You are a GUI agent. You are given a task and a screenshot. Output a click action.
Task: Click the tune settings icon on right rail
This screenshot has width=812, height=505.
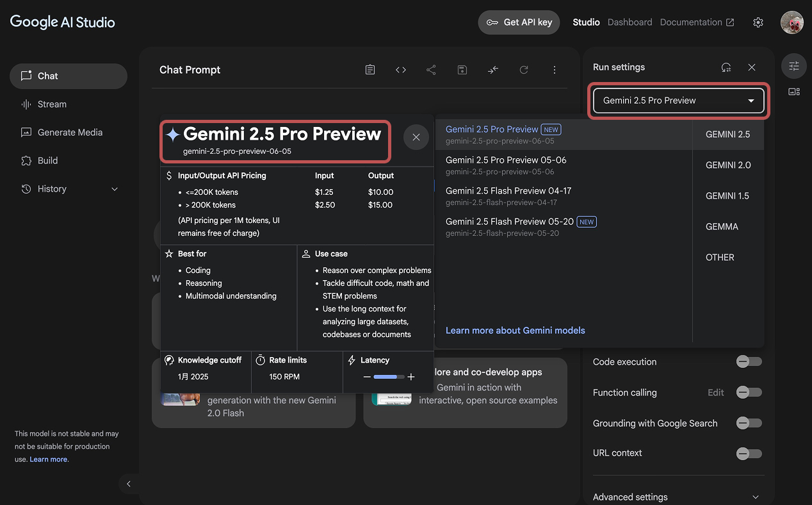point(794,65)
